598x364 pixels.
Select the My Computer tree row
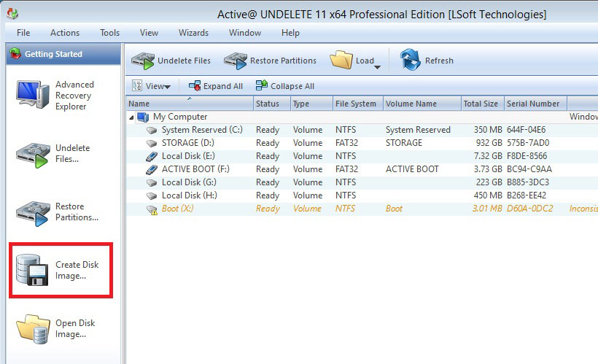pos(362,117)
